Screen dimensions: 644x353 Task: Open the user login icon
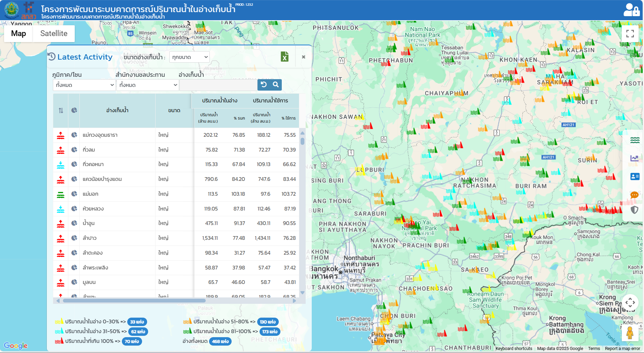631,10
